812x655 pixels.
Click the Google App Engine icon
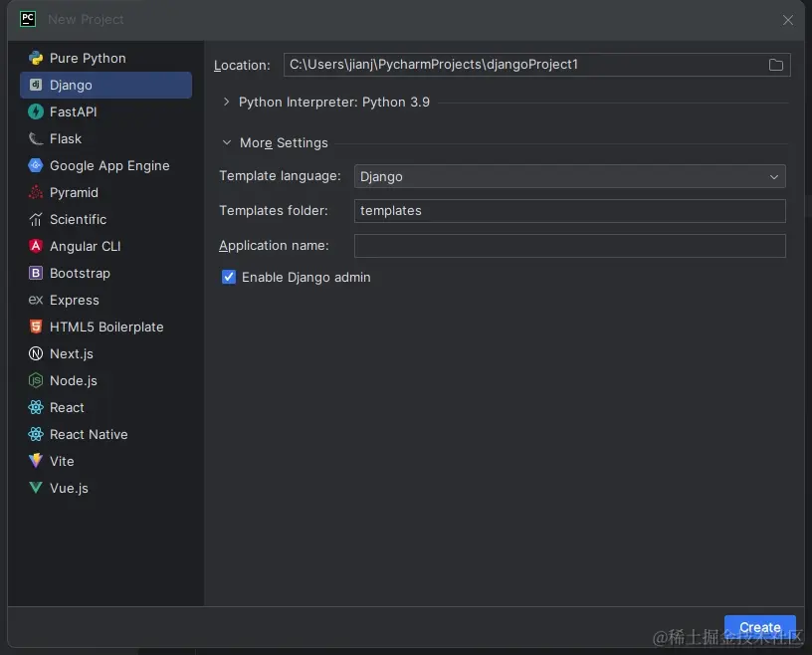pos(36,166)
